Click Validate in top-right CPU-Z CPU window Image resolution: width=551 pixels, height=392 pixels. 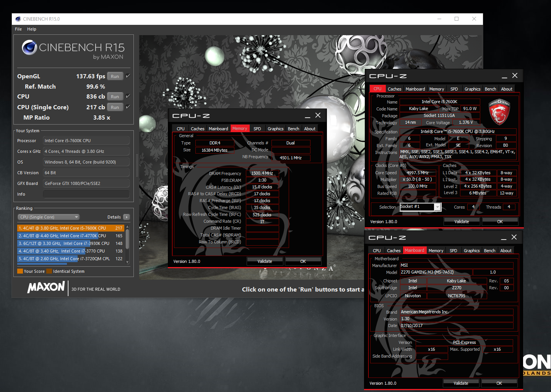[x=462, y=222]
